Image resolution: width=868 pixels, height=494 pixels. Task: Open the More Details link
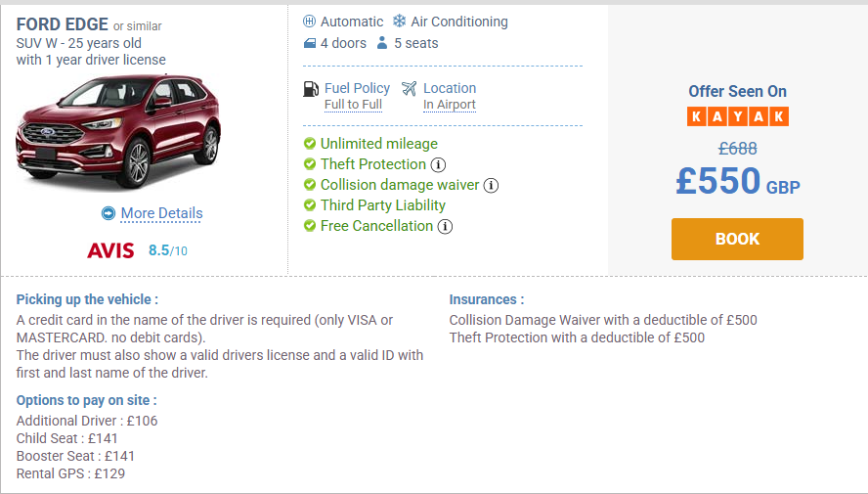click(x=161, y=213)
